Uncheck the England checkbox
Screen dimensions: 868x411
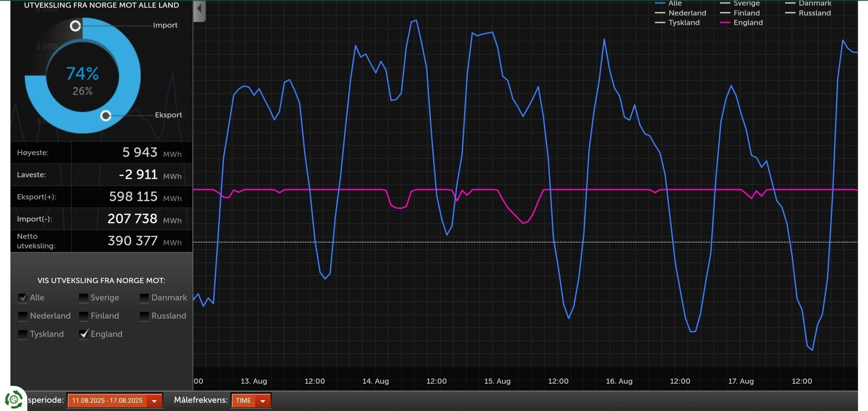click(83, 334)
